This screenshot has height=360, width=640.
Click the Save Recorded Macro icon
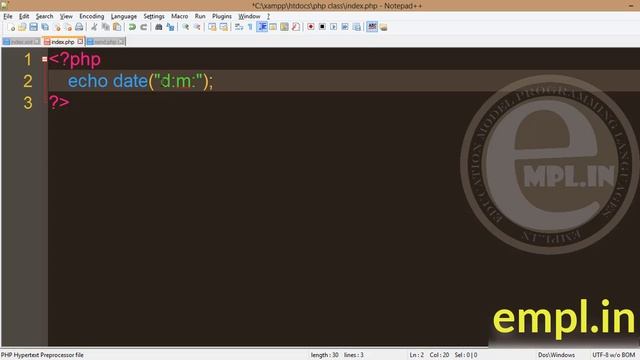pyautogui.click(x=357, y=27)
